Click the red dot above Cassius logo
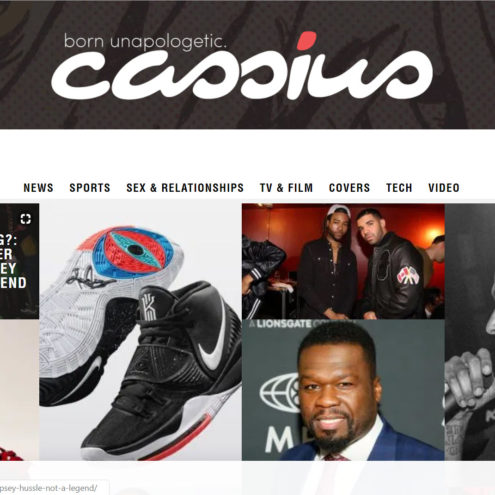 point(306,41)
